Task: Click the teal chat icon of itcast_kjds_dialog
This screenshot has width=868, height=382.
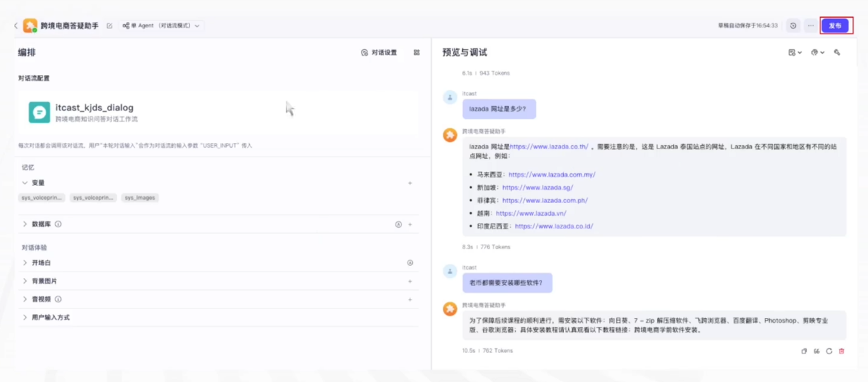Action: 39,112
